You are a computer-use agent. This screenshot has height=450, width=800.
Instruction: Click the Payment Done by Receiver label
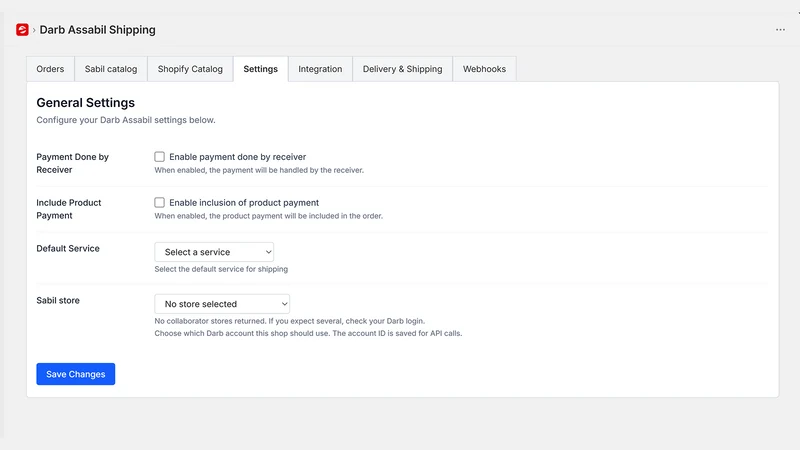[x=72, y=163]
